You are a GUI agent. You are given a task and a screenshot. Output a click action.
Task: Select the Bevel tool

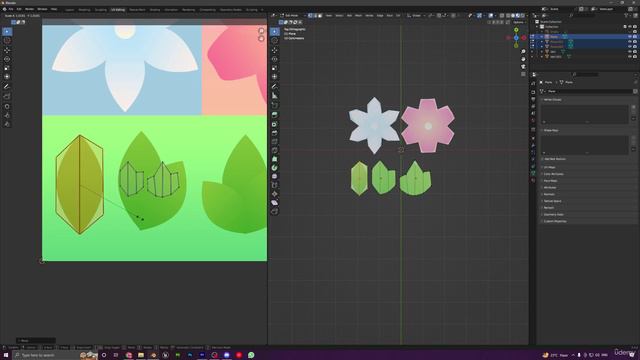coord(275,133)
